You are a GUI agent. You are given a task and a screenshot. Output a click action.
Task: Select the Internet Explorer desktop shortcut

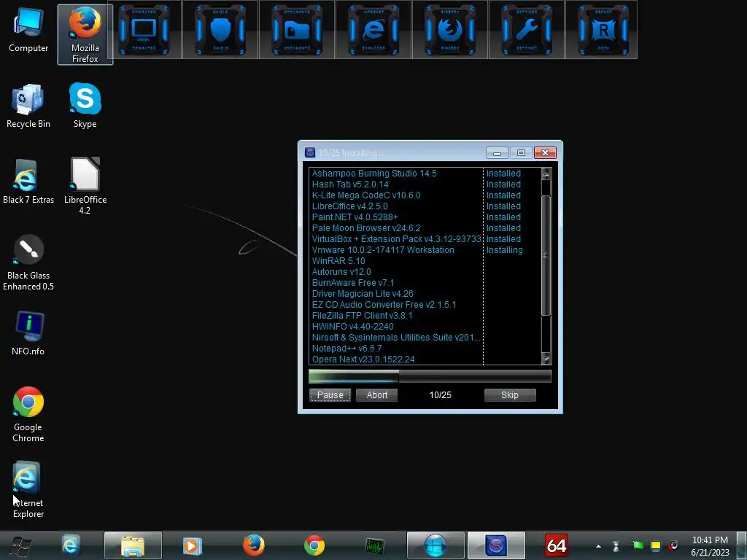coord(28,489)
